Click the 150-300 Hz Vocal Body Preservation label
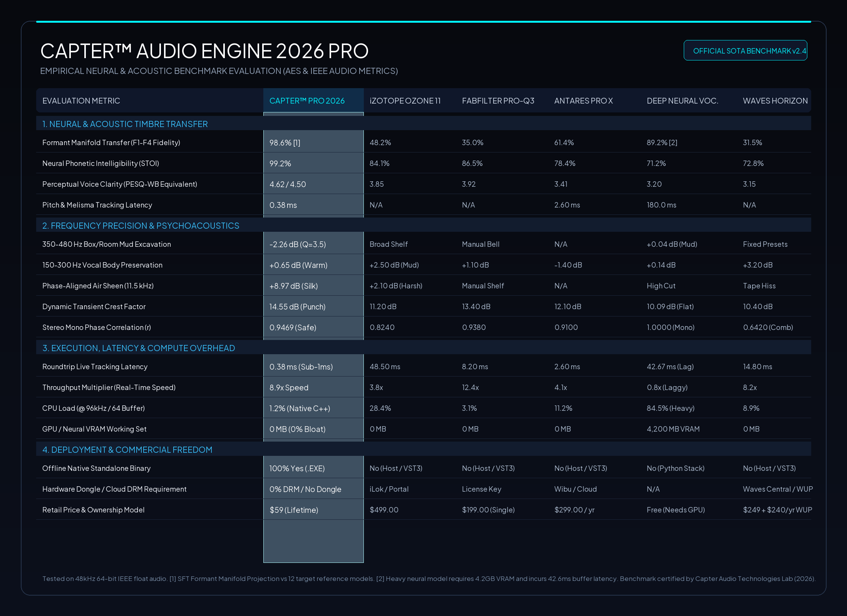Screen dimensions: 847x616 (x=102, y=265)
